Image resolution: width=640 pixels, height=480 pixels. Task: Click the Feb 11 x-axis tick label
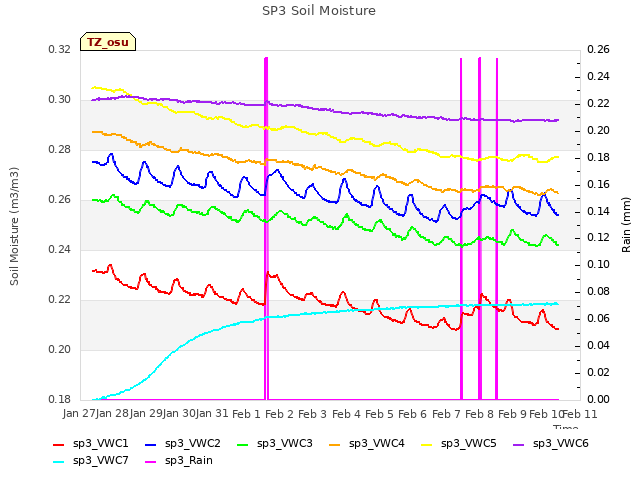[x=580, y=414]
